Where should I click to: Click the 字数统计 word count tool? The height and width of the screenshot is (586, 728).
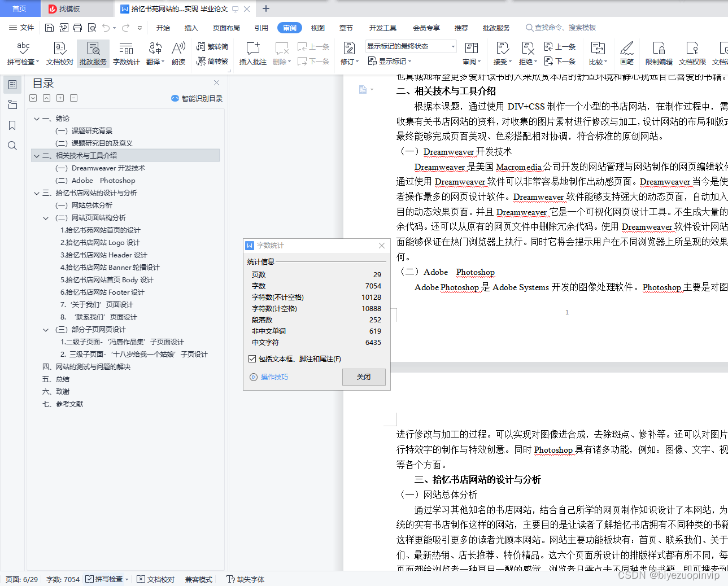(127, 54)
